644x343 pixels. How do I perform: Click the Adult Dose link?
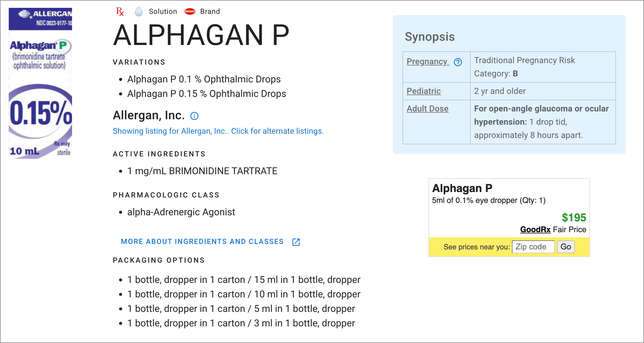pyautogui.click(x=428, y=109)
